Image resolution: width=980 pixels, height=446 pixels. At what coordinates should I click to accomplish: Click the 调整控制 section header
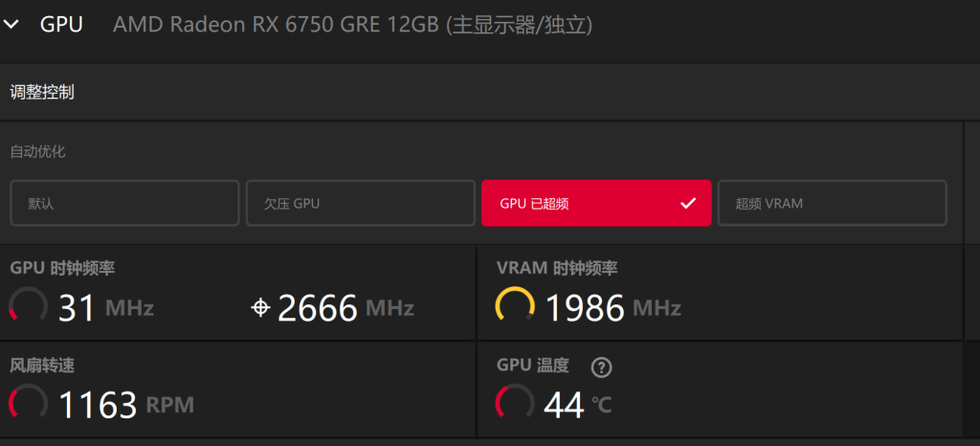tap(42, 92)
